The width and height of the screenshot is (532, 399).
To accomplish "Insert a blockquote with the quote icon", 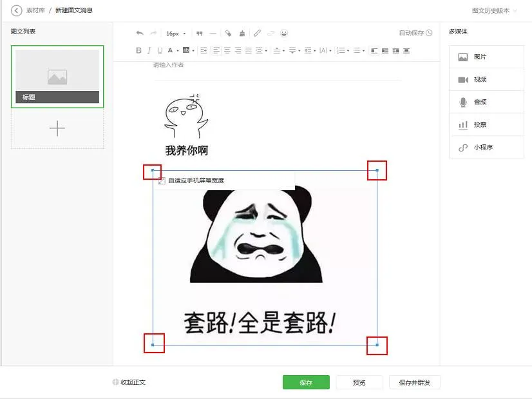I will coord(200,34).
